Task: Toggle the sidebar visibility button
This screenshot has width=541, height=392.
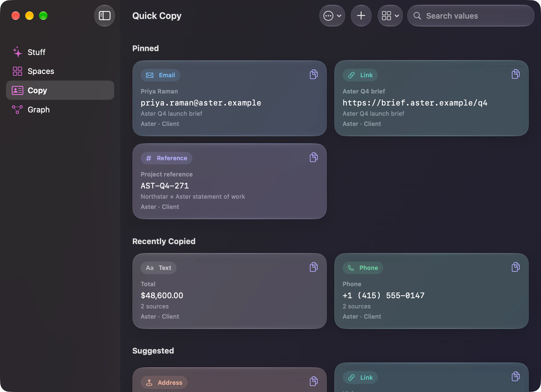Action: pos(105,16)
